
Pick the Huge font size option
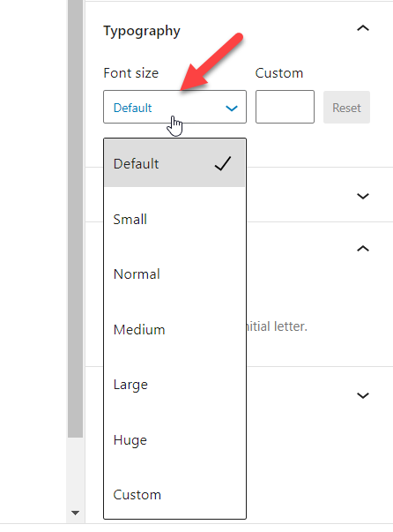point(174,440)
